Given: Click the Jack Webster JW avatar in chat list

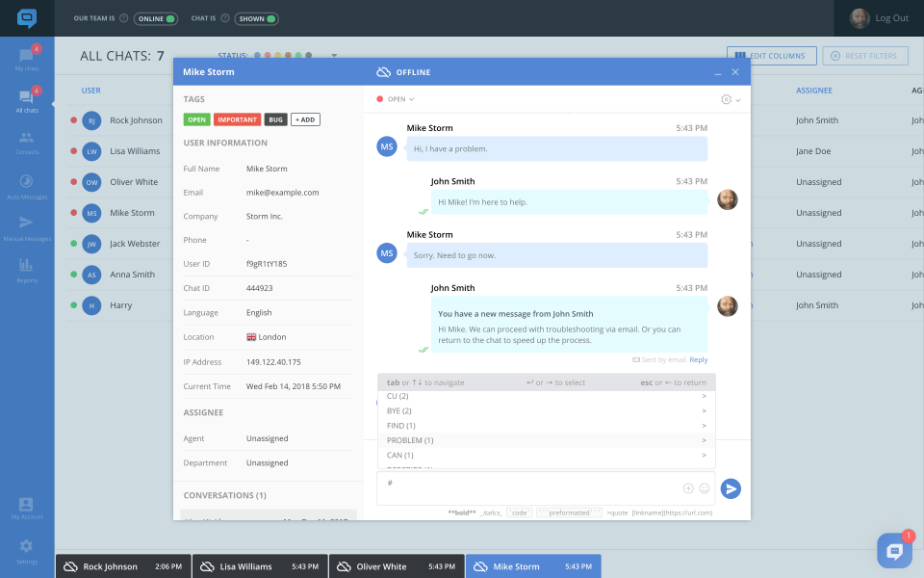Looking at the screenshot, I should coord(92,244).
